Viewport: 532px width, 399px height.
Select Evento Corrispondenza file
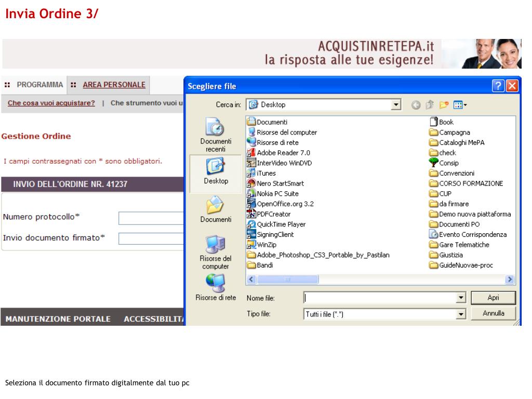[x=468, y=234]
